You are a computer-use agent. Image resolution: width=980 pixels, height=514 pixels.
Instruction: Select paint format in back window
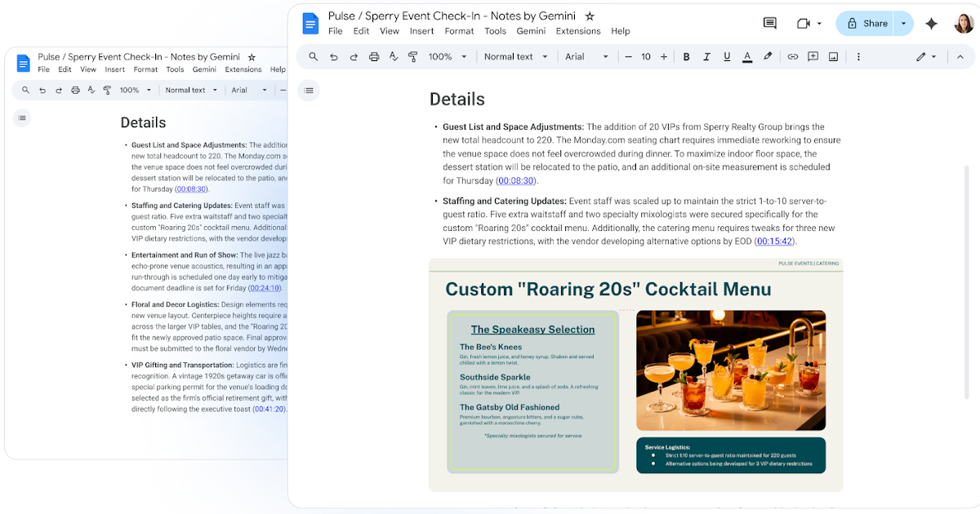[107, 91]
